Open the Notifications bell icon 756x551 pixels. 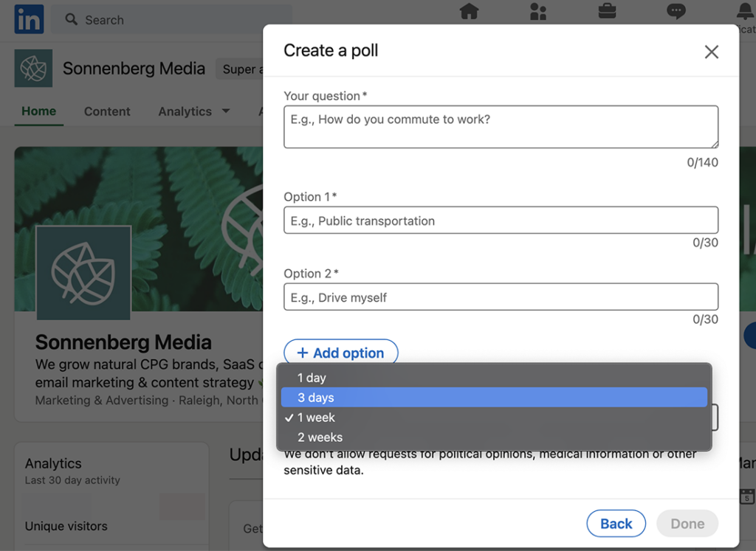746,11
